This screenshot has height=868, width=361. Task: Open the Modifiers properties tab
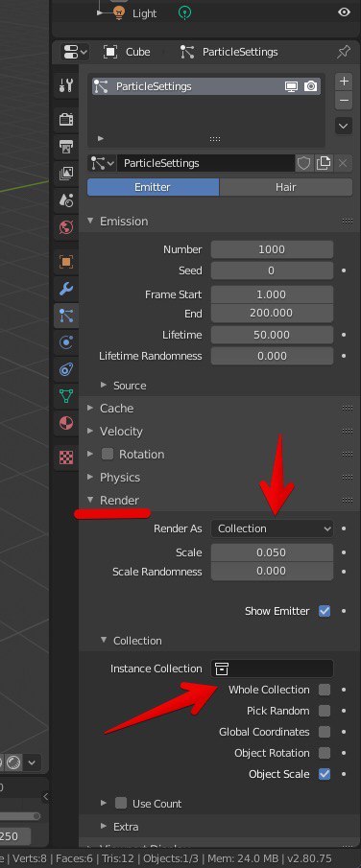(x=66, y=289)
